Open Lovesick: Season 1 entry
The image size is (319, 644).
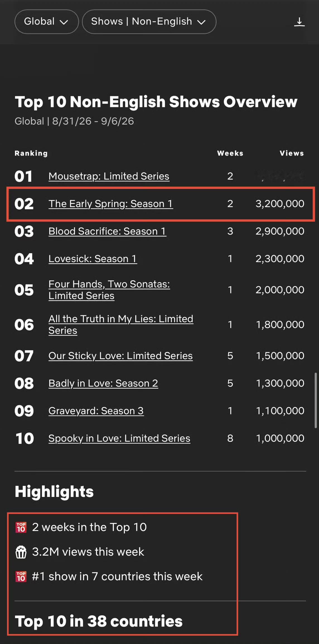click(93, 259)
